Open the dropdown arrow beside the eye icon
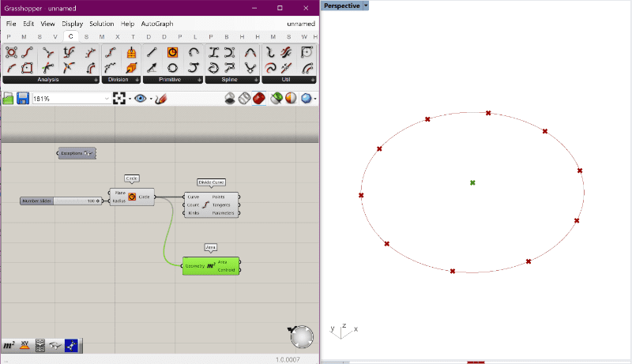This screenshot has height=364, width=632. 151,99
